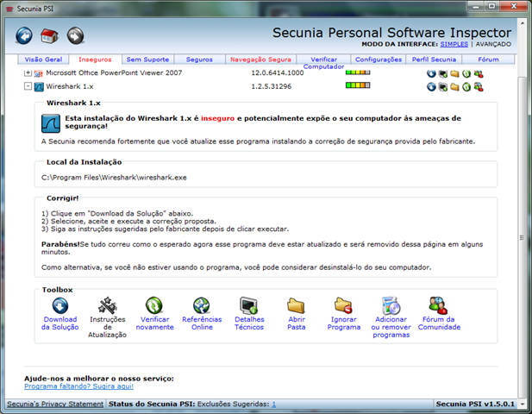Switch interface mode to SIMPLES
The image size is (532, 414).
454,44
